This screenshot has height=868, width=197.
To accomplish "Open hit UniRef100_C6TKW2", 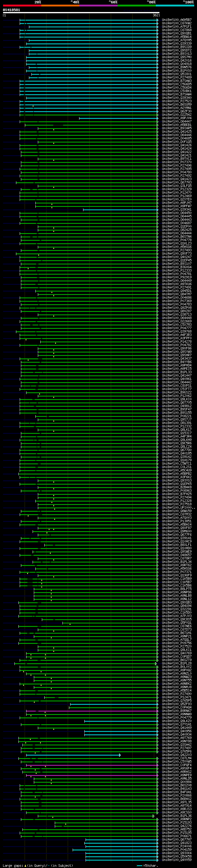I will click(x=176, y=23).
